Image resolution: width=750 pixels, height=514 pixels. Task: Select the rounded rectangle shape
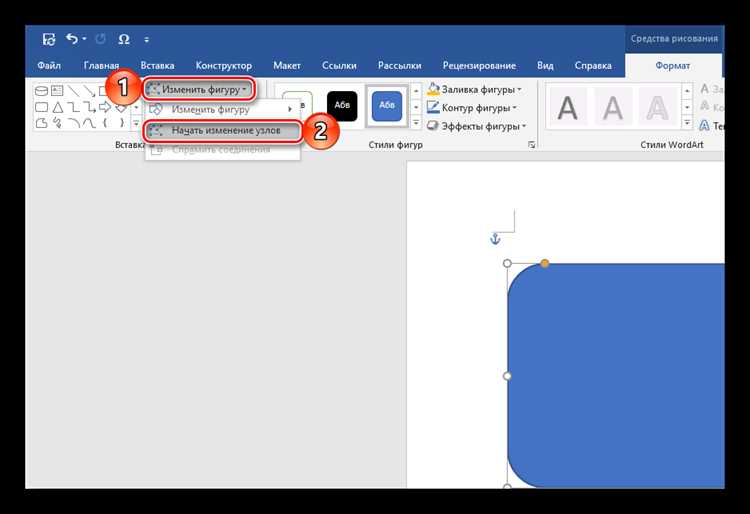42,107
